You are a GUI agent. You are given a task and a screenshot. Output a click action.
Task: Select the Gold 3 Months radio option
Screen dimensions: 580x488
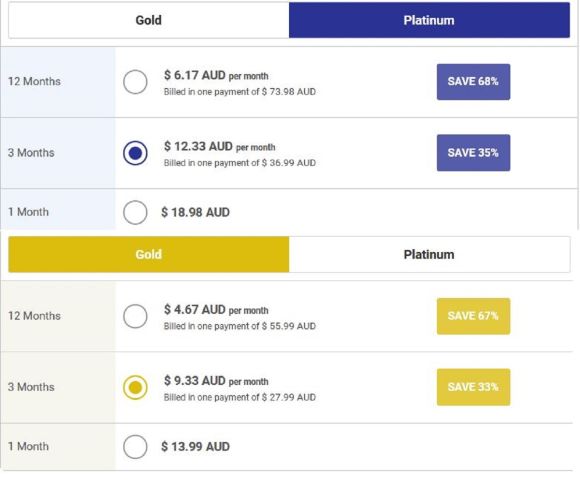tap(135, 387)
